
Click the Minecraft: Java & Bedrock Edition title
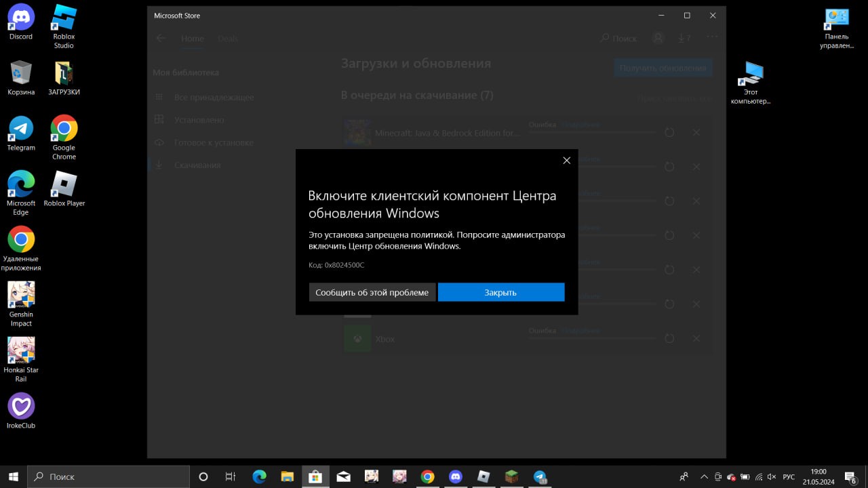point(448,133)
